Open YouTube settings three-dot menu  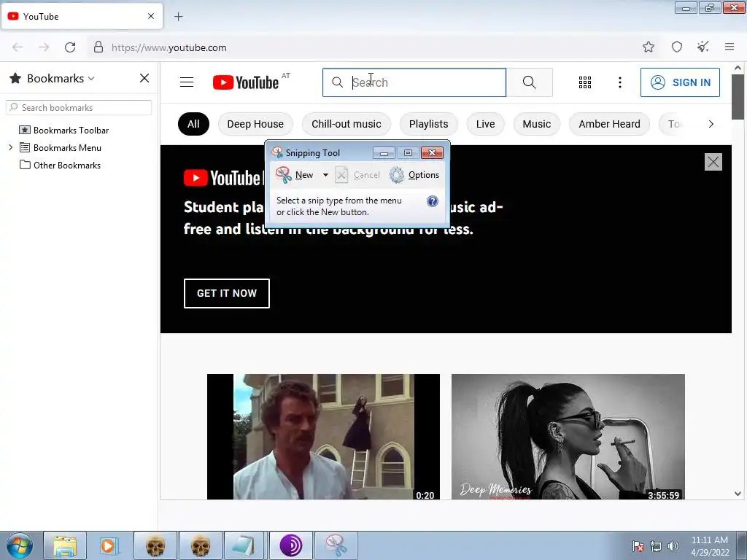[x=620, y=82]
